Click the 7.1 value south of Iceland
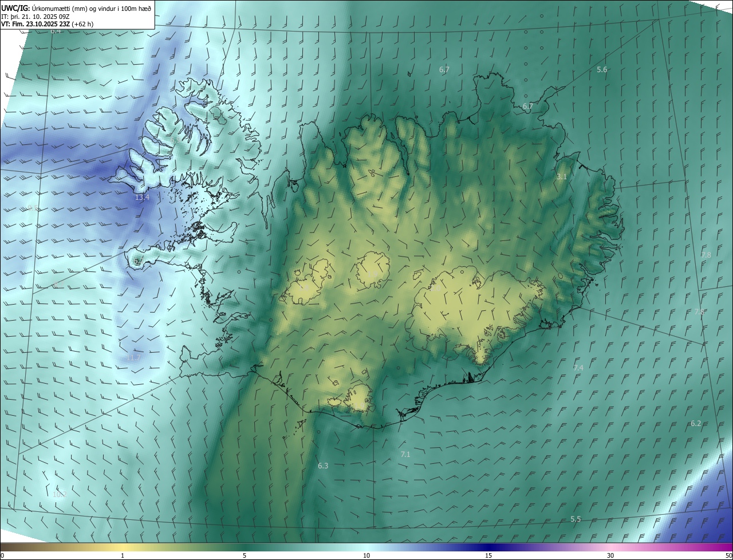The height and width of the screenshot is (560, 733). coord(405,454)
